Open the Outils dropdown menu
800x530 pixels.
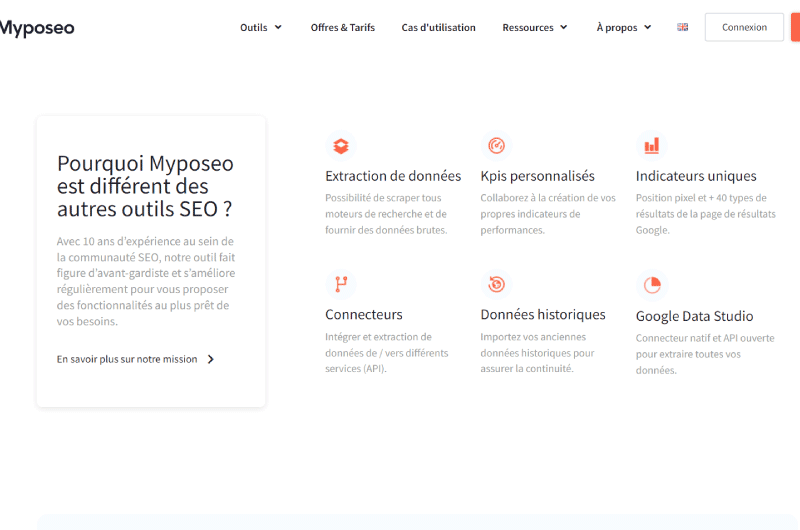click(261, 28)
